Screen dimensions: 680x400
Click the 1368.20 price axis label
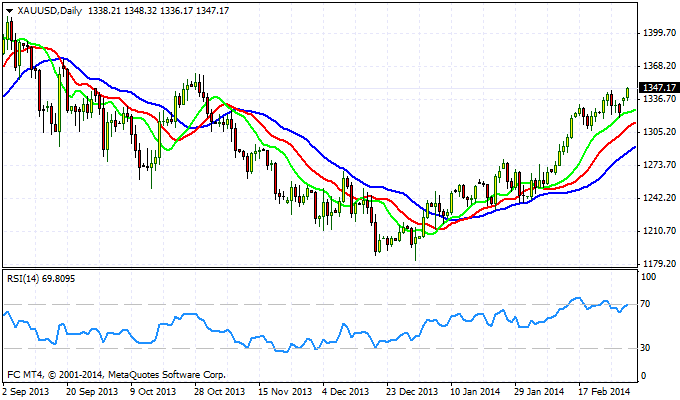click(659, 66)
